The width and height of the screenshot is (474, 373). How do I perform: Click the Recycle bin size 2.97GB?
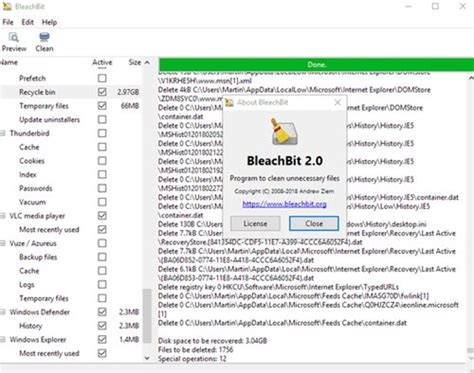[x=128, y=92]
